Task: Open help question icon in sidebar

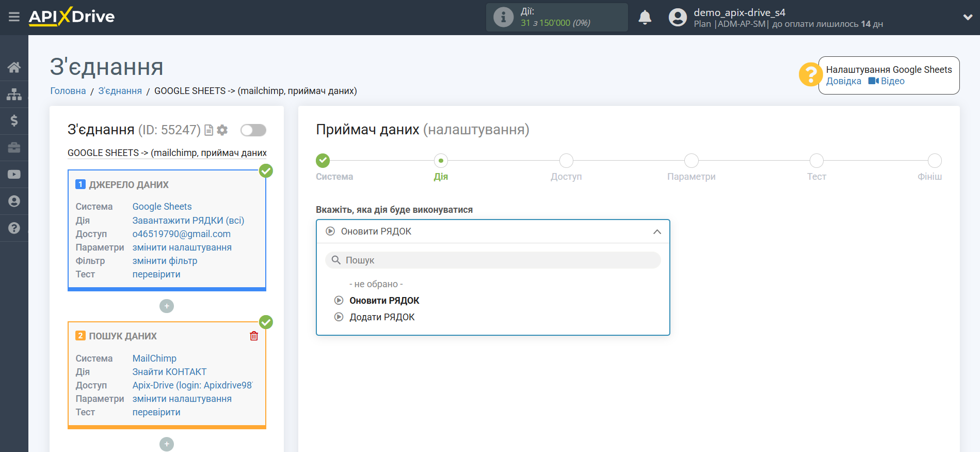Action: pos(14,228)
